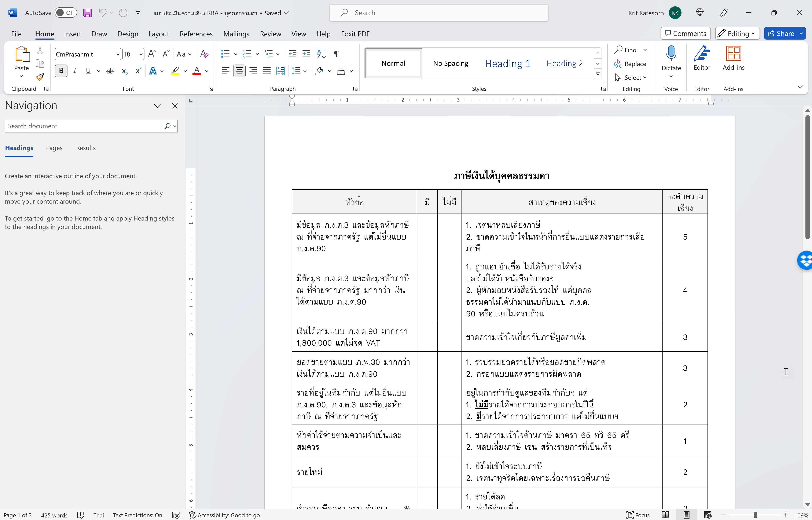The height and width of the screenshot is (520, 812).
Task: Toggle center alignment
Action: (x=239, y=71)
